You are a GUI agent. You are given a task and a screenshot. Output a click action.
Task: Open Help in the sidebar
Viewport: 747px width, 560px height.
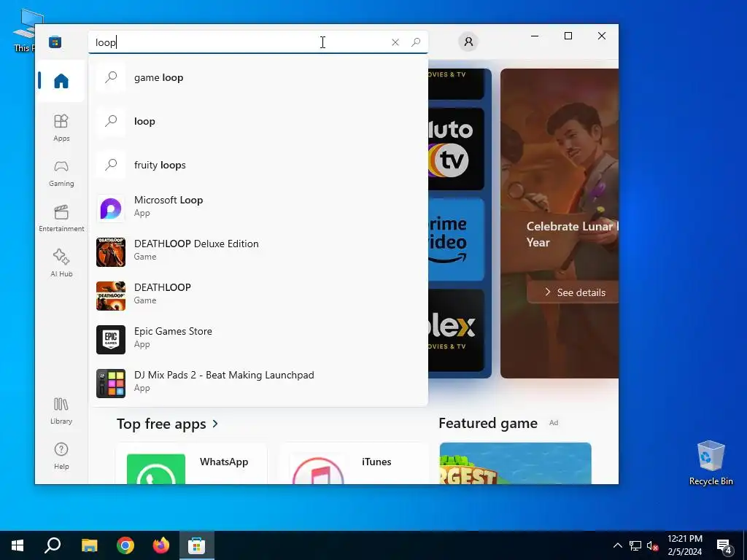coord(61,456)
